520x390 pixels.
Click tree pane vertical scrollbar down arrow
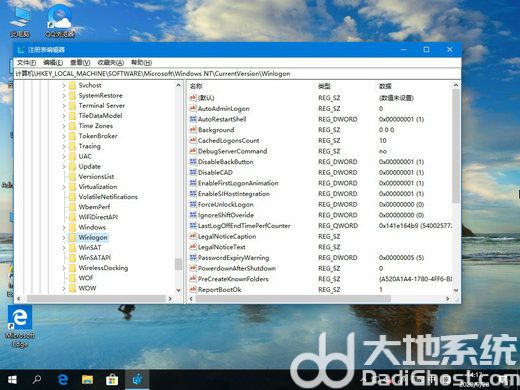click(x=179, y=290)
